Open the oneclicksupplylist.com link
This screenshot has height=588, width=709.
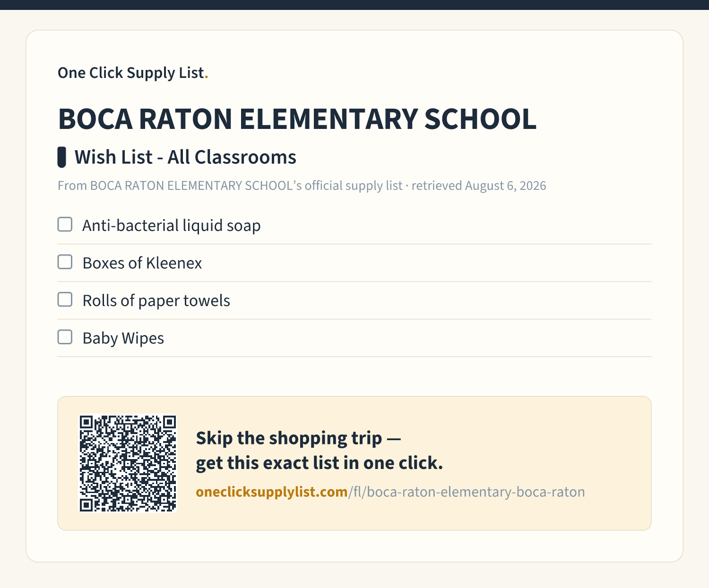(x=272, y=492)
